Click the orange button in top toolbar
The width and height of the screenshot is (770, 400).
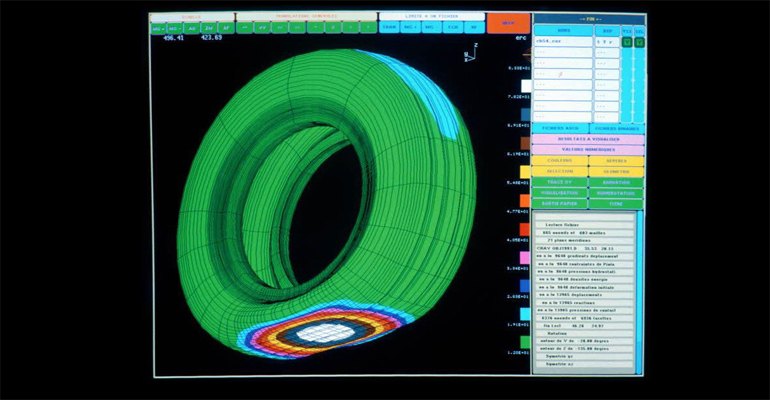[x=509, y=22]
